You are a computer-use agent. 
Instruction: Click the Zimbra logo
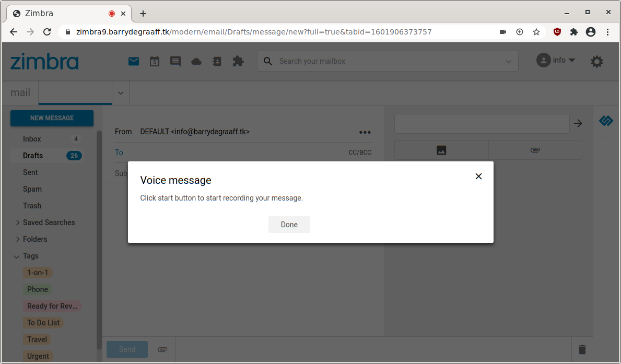(44, 62)
